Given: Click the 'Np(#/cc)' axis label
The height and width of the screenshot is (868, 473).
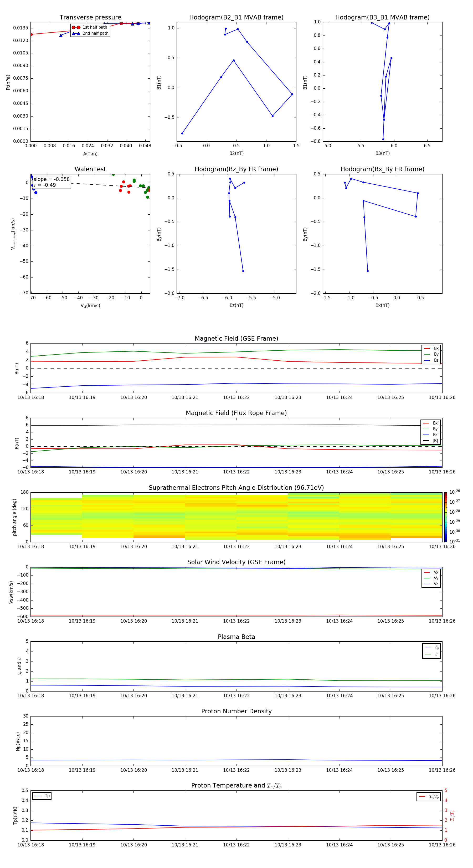Looking at the screenshot, I should point(18,741).
